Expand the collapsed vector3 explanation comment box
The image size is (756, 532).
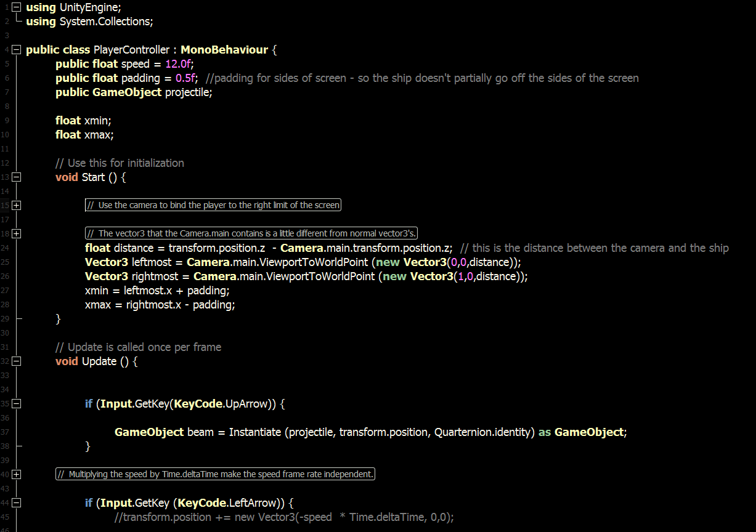(251, 233)
